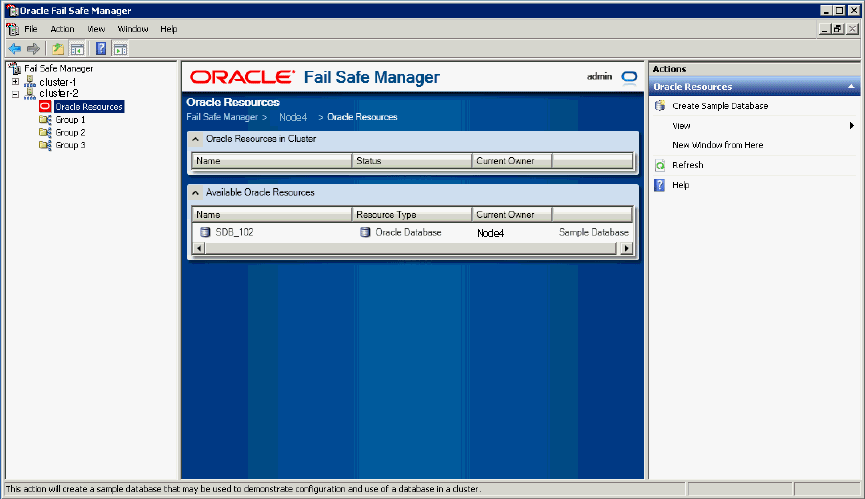Image resolution: width=865 pixels, height=499 pixels.
Task: Sort by Status column header
Action: (412, 161)
